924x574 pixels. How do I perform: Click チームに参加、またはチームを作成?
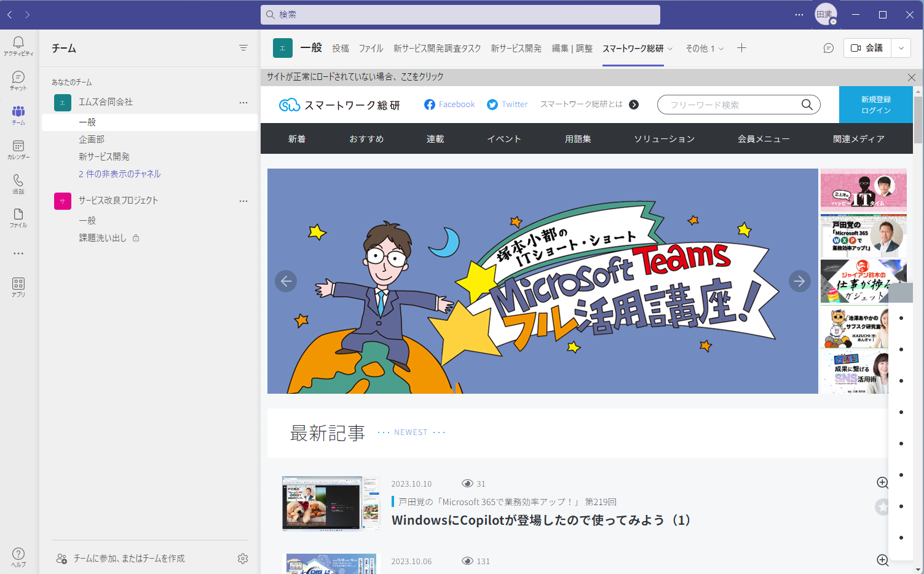point(120,559)
